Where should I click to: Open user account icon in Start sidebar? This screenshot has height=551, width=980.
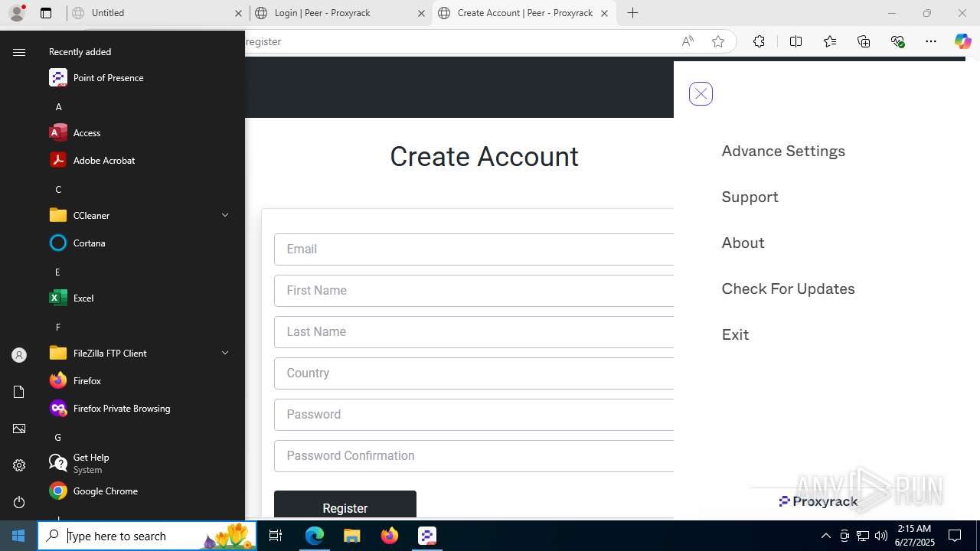pos(19,355)
